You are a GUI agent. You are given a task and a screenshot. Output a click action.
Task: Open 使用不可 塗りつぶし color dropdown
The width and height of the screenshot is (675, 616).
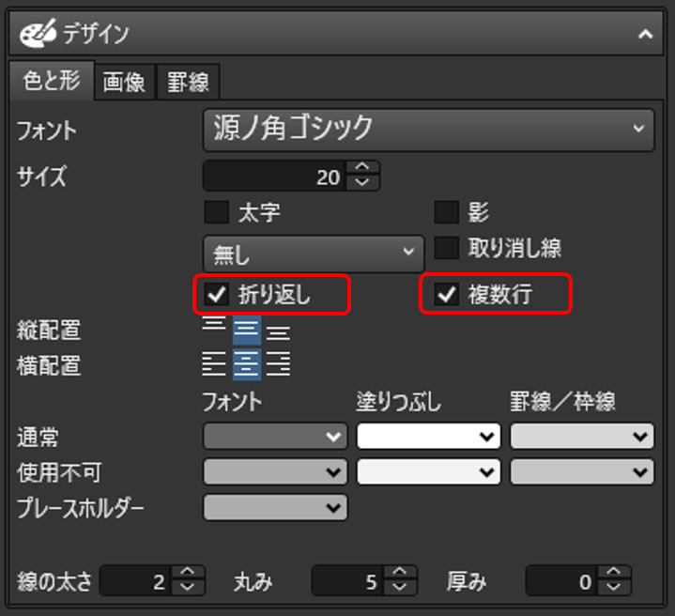428,471
